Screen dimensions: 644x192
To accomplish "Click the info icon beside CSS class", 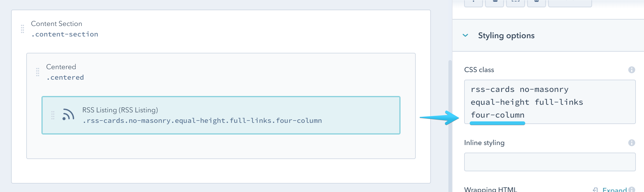I will coord(631,69).
